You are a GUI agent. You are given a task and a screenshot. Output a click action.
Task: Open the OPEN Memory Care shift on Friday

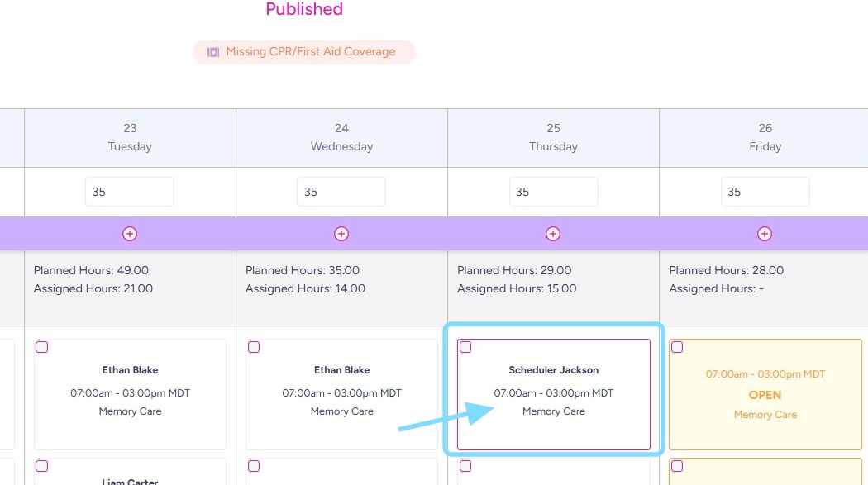pyautogui.click(x=765, y=395)
